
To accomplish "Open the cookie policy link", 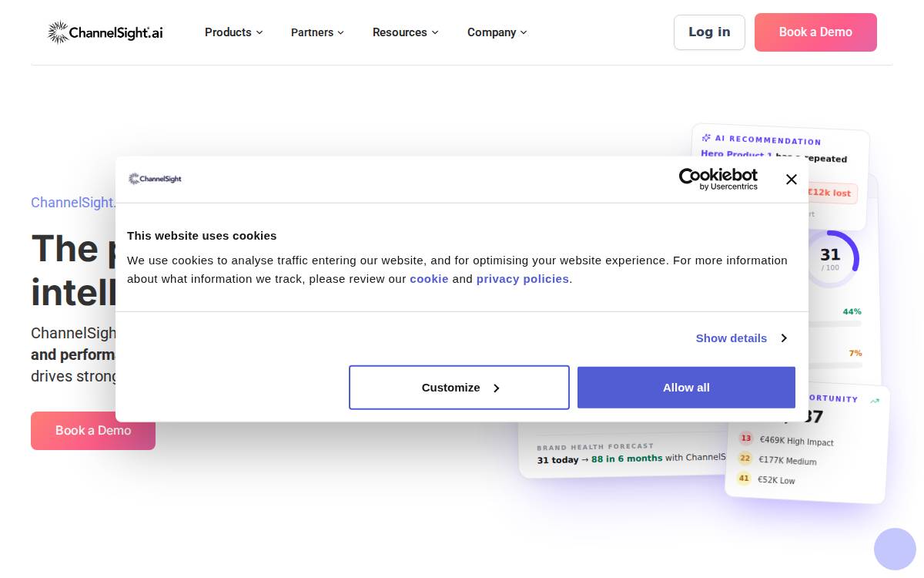I will tap(429, 279).
